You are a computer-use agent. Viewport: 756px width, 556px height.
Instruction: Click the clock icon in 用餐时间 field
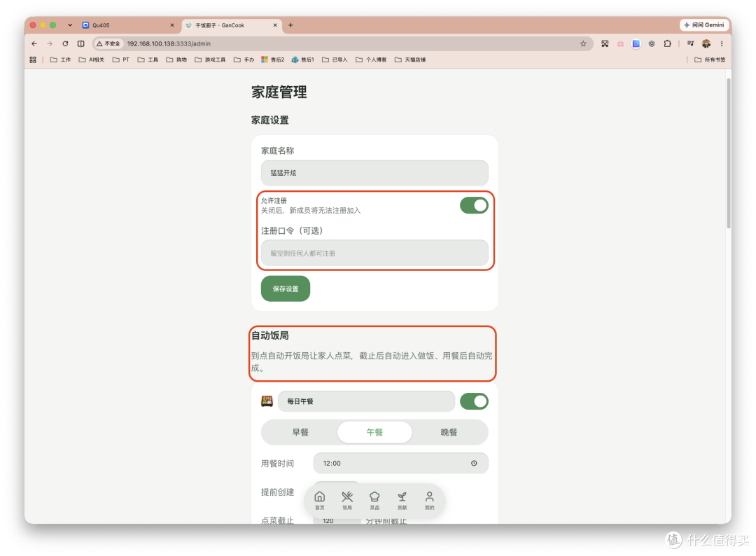(x=474, y=463)
